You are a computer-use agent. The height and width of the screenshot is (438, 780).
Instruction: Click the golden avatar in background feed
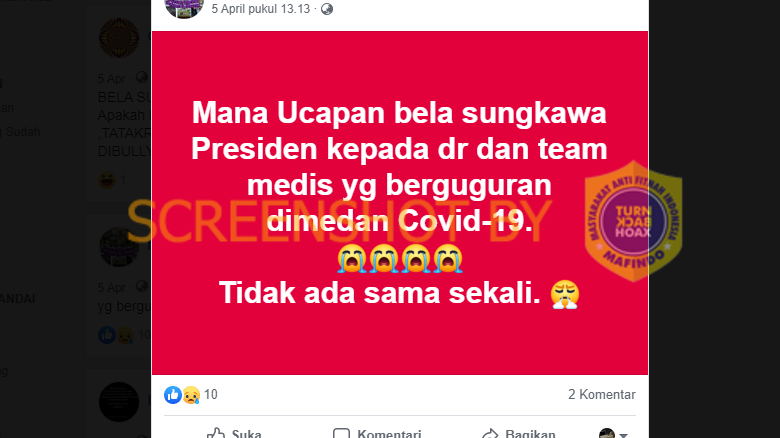119,38
